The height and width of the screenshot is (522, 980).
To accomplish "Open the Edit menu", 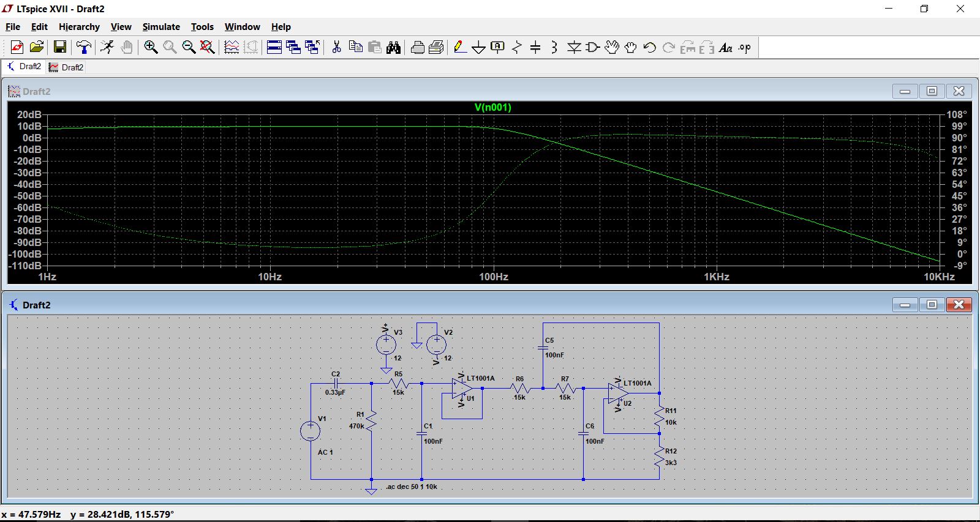I will tap(39, 27).
